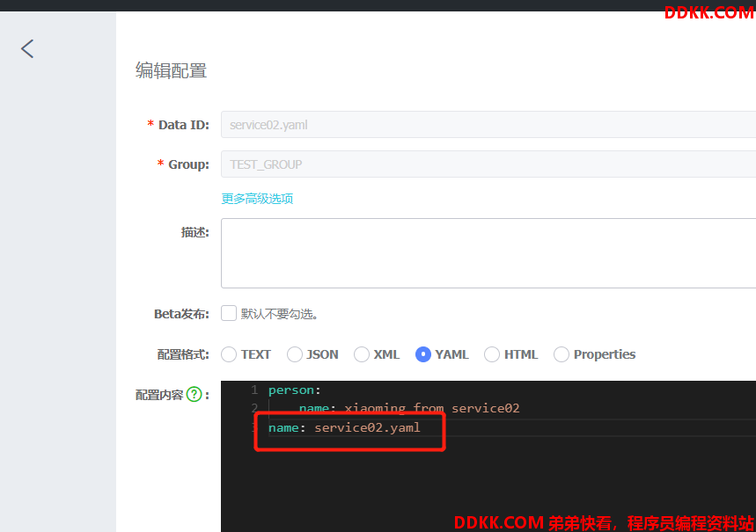Select the JSON format radio button

click(x=294, y=354)
